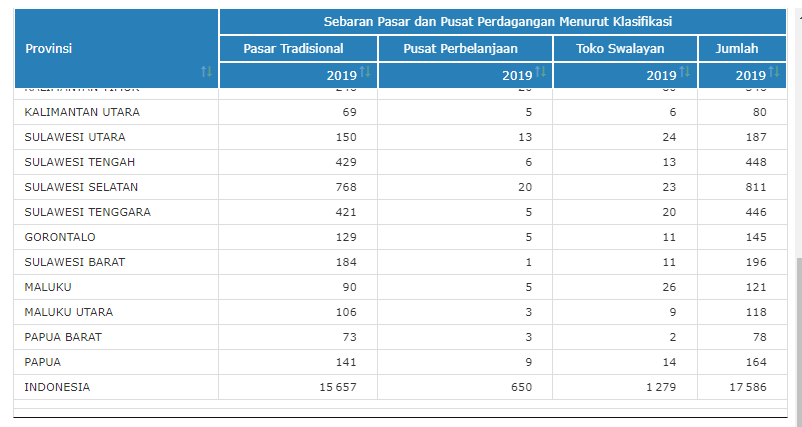Click Sulawesi Selatan value 768
The image size is (802, 427).
(x=346, y=187)
